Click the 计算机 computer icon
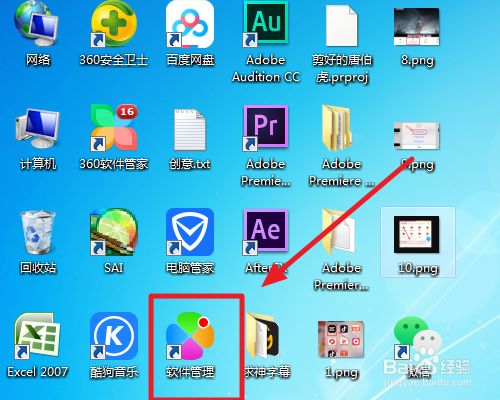 coord(37,128)
